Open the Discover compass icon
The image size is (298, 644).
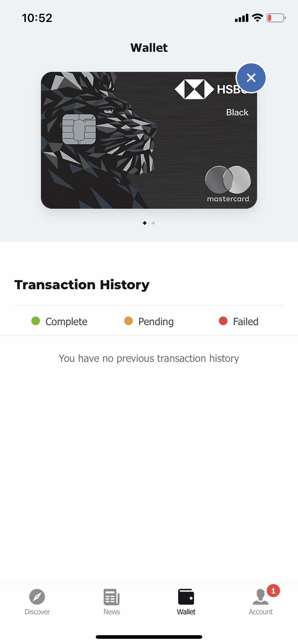pos(37,596)
